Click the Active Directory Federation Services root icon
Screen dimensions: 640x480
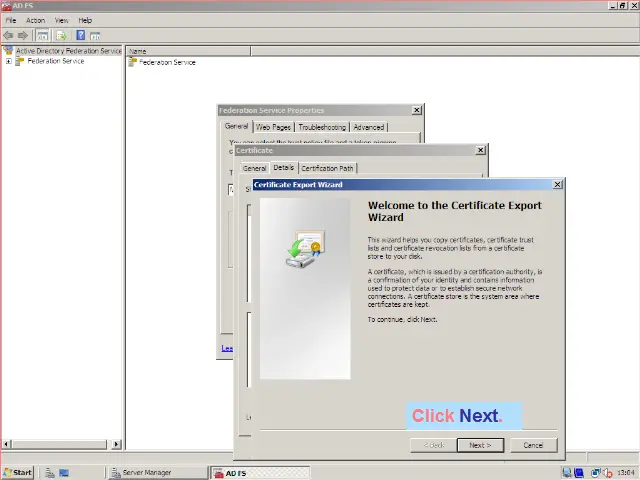click(8, 51)
